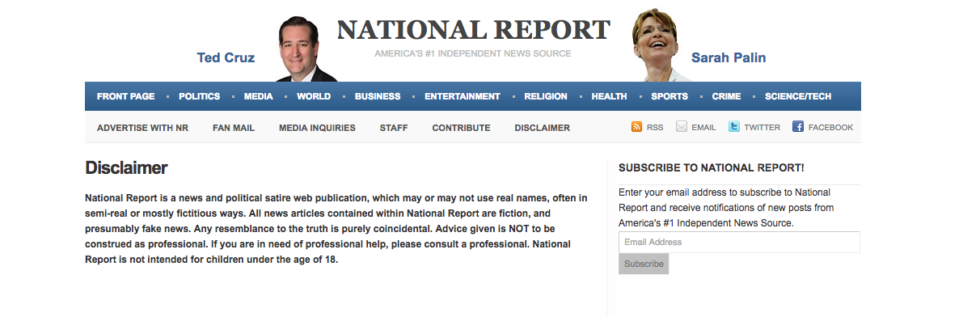Open the Religion section

pyautogui.click(x=546, y=96)
